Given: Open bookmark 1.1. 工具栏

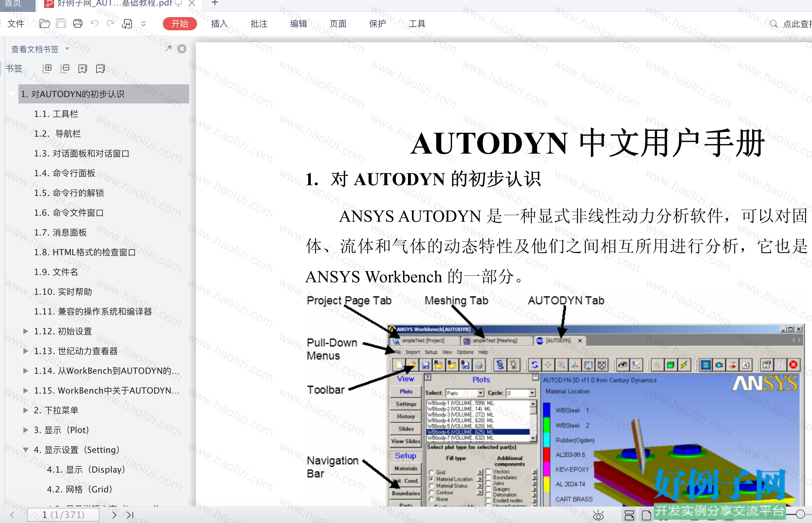Looking at the screenshot, I should pyautogui.click(x=56, y=114).
